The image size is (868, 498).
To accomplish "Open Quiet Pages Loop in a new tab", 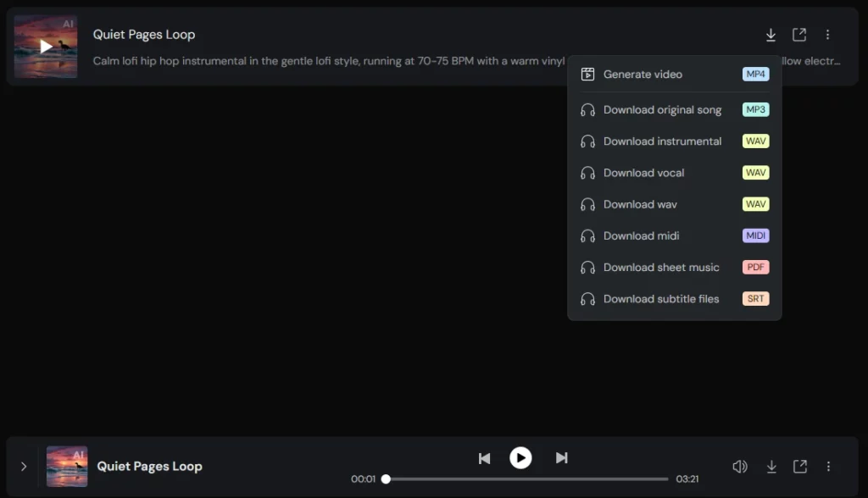I will pos(799,35).
